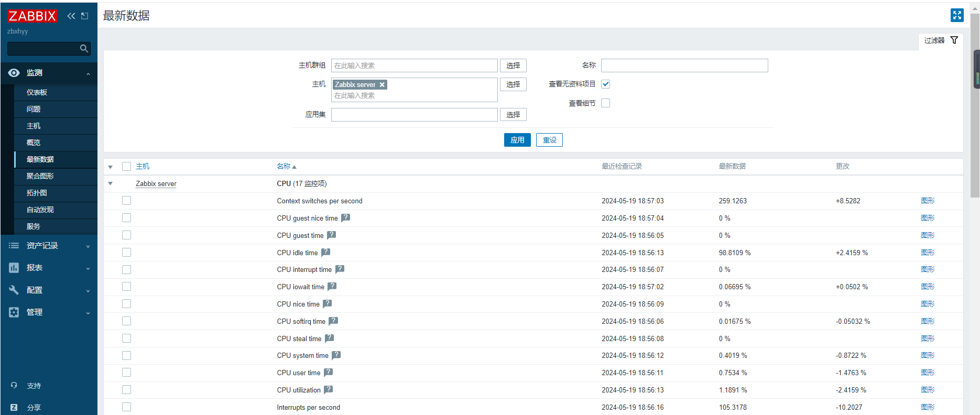Open 问题 in sidebar

point(56,109)
